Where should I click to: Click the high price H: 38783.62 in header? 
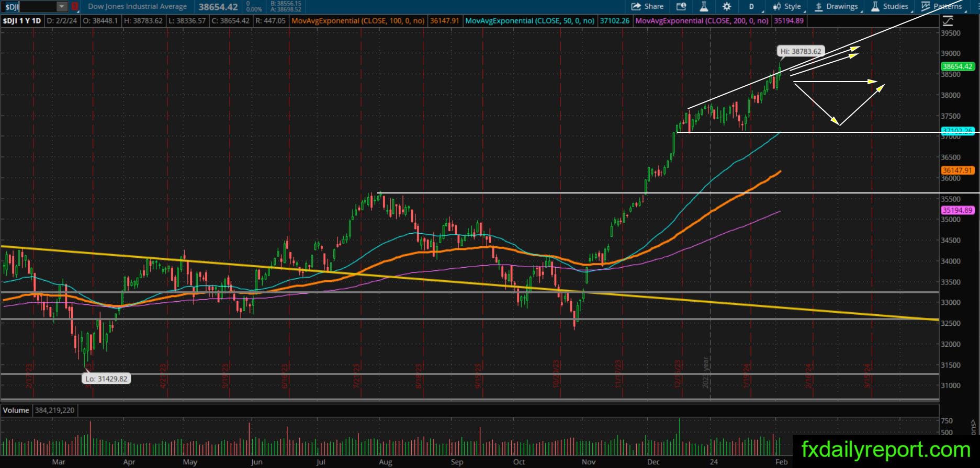(143, 21)
